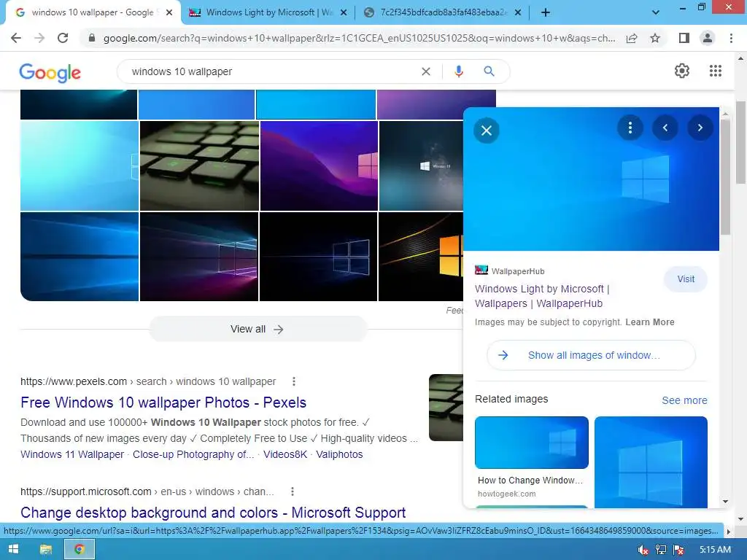Click the muted volume tray icon

tap(643, 550)
